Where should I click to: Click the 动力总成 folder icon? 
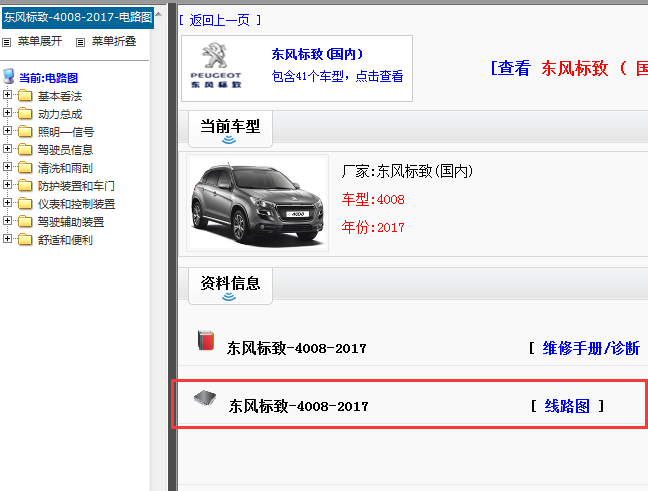pos(25,114)
